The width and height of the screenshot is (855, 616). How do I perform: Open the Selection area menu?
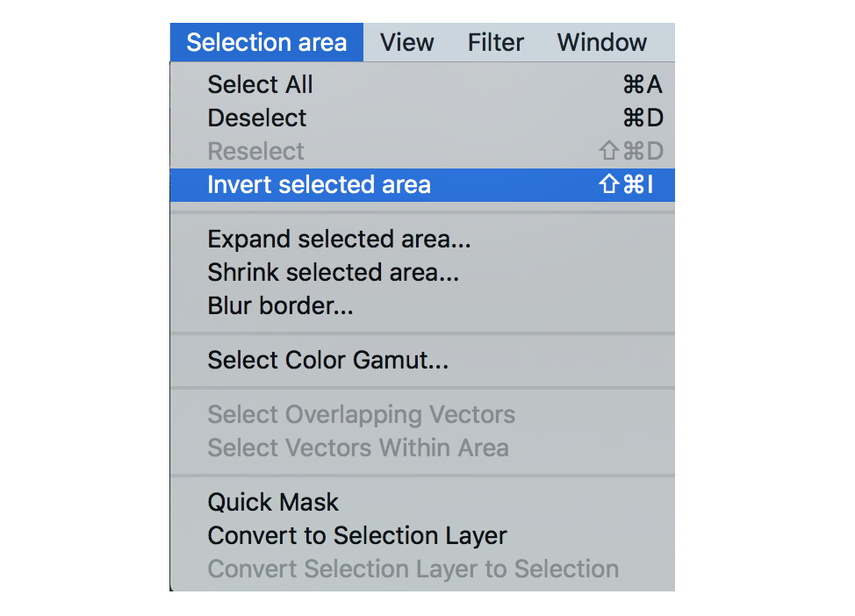coord(266,42)
